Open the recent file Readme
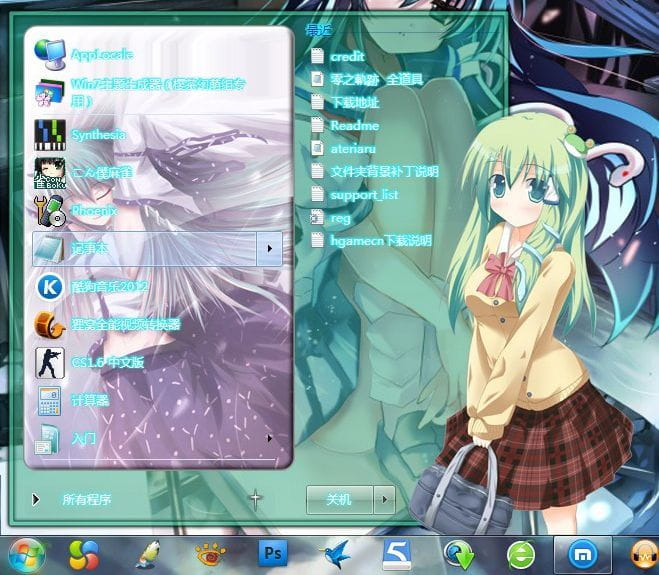Image resolution: width=659 pixels, height=575 pixels. click(354, 126)
